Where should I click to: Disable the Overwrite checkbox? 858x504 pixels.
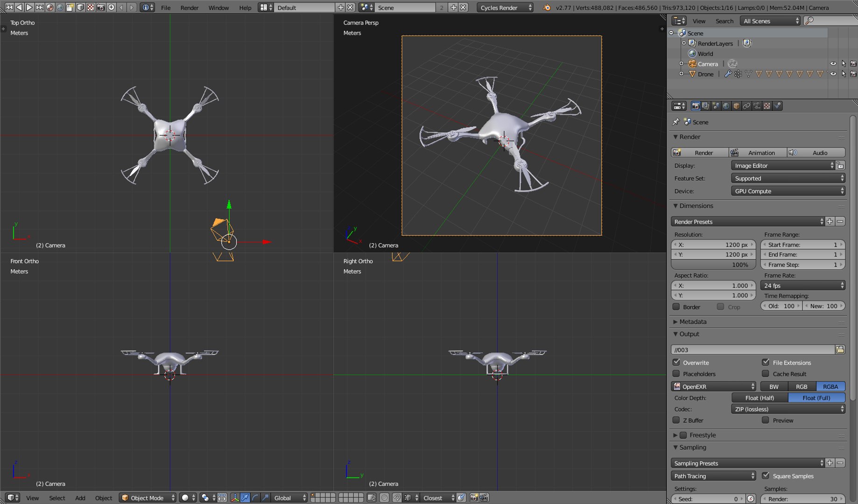tap(676, 362)
